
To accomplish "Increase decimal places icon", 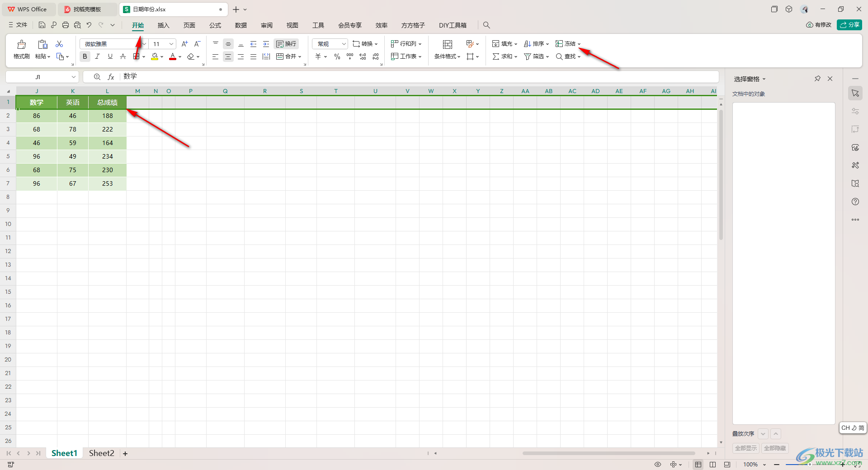I will pyautogui.click(x=363, y=56).
